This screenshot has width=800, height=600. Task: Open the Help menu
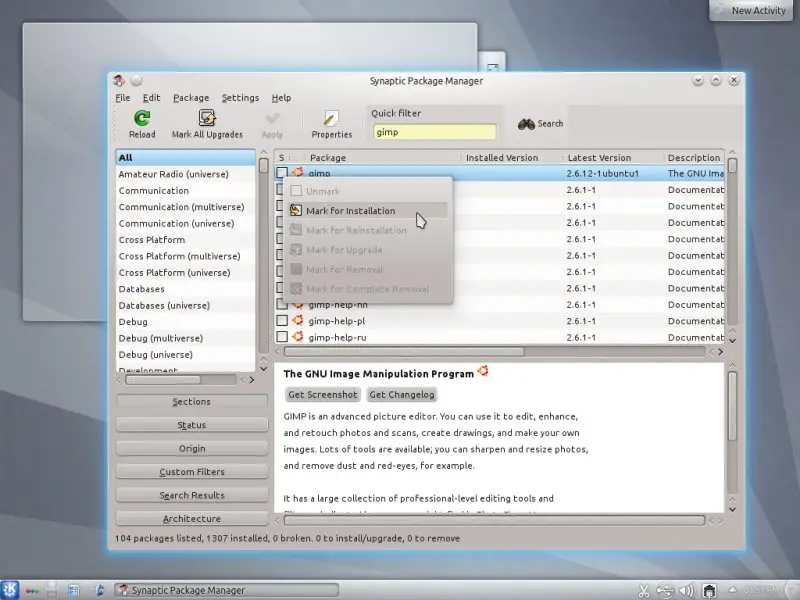tap(281, 97)
